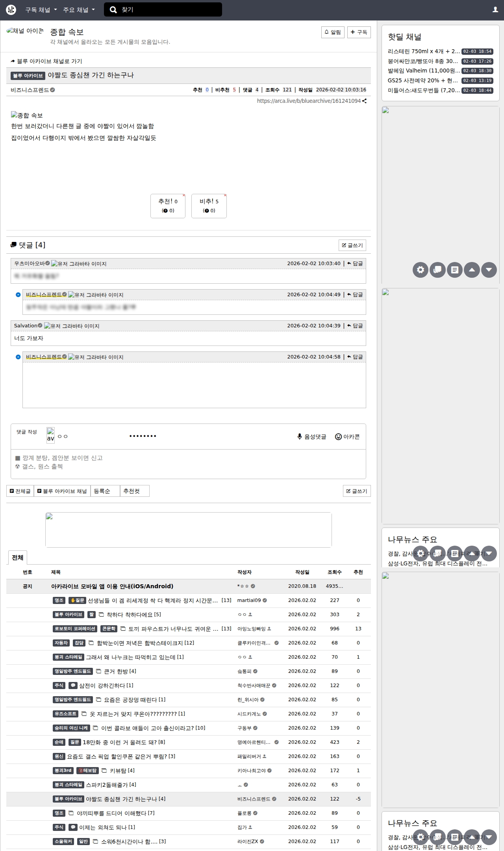This screenshot has width=504, height=851.
Task: Click the magnifier icon in the search bar
Action: (x=113, y=10)
